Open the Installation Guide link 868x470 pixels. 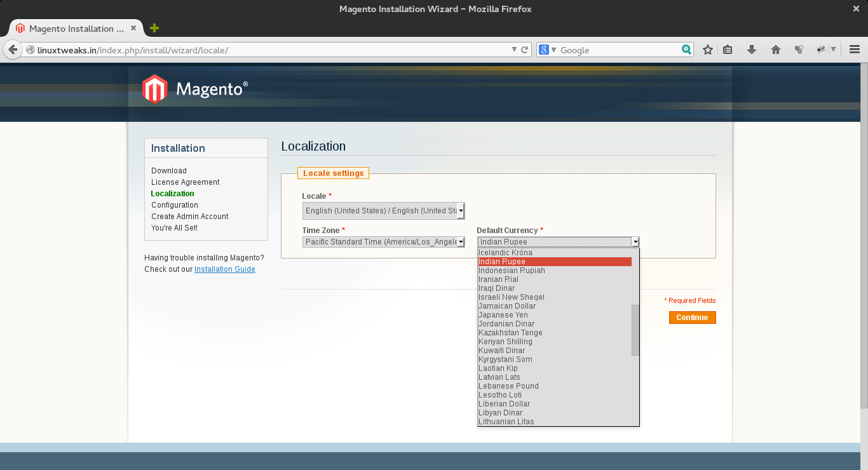coord(224,269)
